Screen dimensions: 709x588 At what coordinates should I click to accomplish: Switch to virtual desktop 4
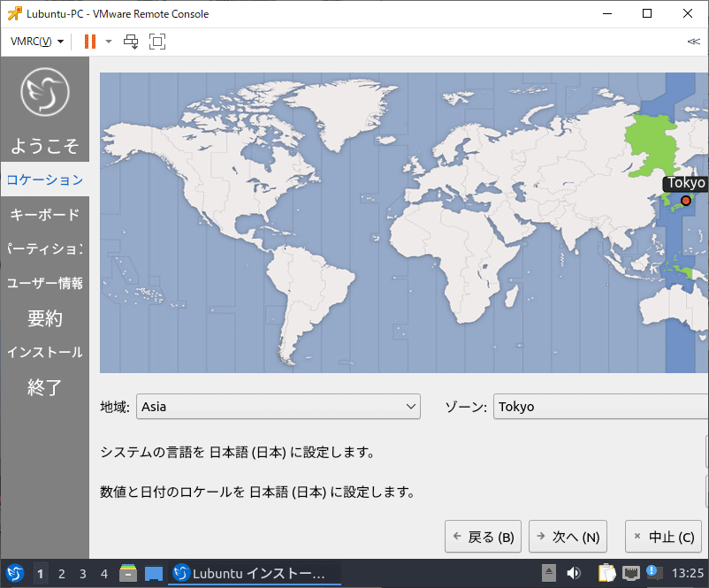[104, 574]
